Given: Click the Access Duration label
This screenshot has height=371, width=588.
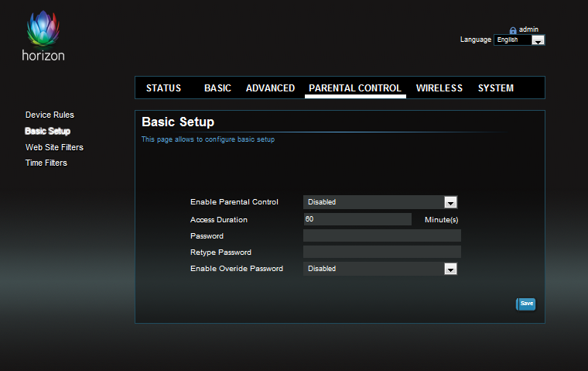Looking at the screenshot, I should [x=219, y=220].
